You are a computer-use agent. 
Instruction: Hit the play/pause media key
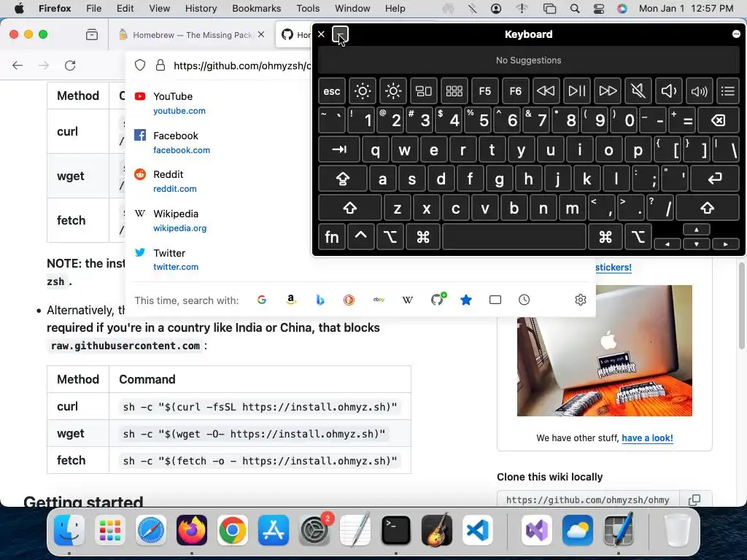tap(576, 91)
